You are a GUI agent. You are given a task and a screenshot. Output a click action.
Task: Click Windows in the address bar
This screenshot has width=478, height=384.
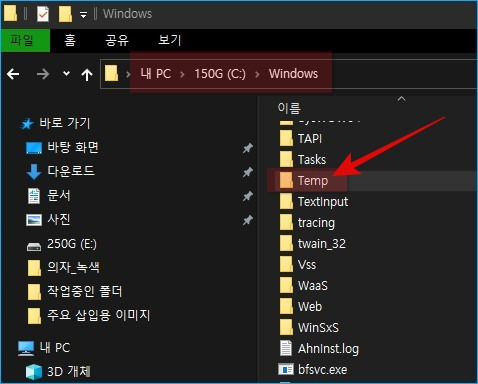click(x=293, y=74)
